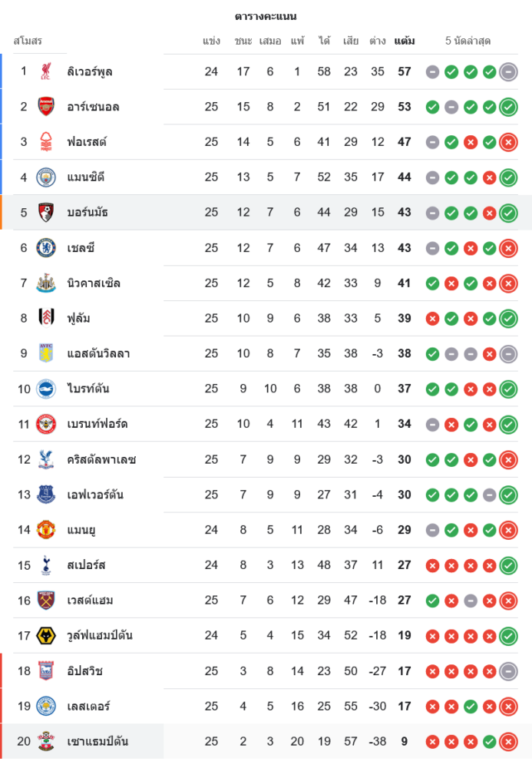The width and height of the screenshot is (532, 768).
Task: Sort by the แต้ม points column header
Action: click(x=405, y=41)
